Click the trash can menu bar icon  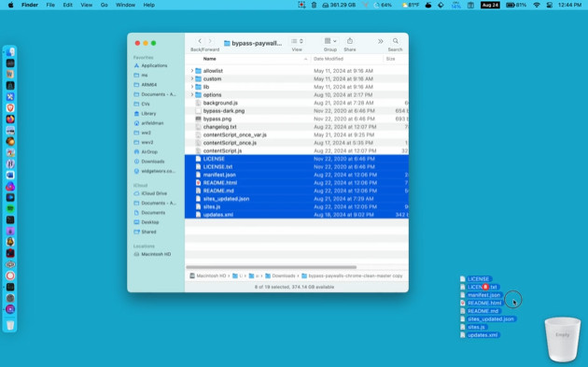click(314, 5)
